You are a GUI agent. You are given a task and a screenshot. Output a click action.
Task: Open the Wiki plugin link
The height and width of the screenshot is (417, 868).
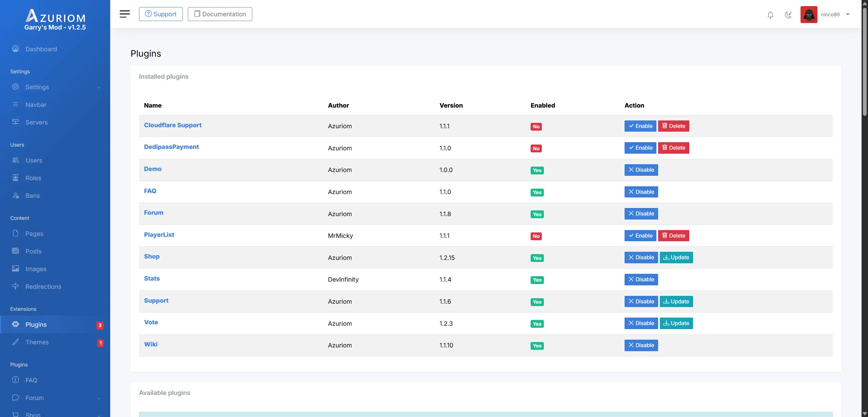(151, 344)
